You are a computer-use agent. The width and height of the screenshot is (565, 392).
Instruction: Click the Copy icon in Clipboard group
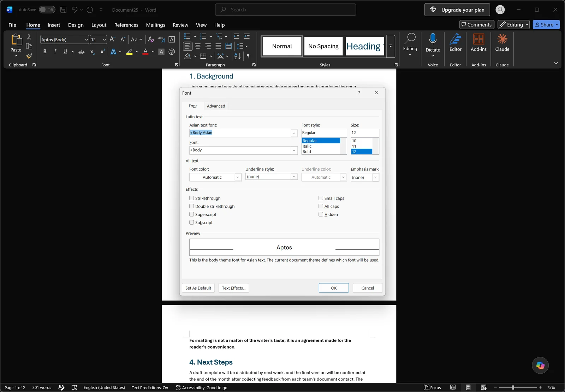(x=29, y=46)
